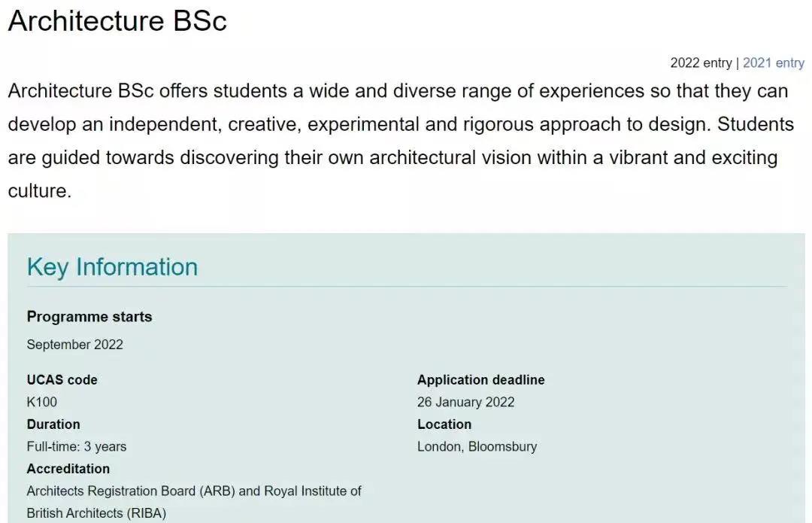
Task: Click the London, Bloomsbury location text
Action: coord(477,447)
